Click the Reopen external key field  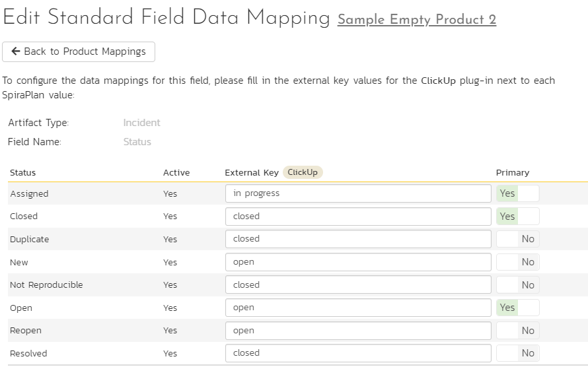coord(358,331)
